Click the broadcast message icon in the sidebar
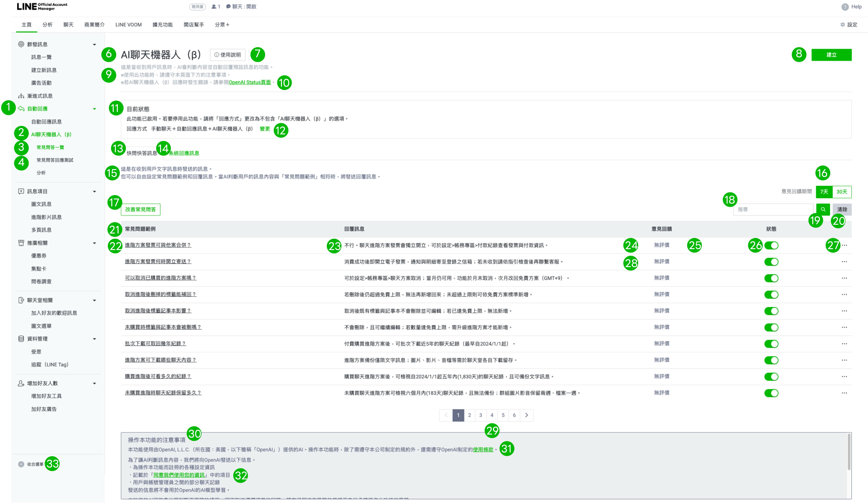Image resolution: width=868 pixels, height=503 pixels. (x=21, y=44)
